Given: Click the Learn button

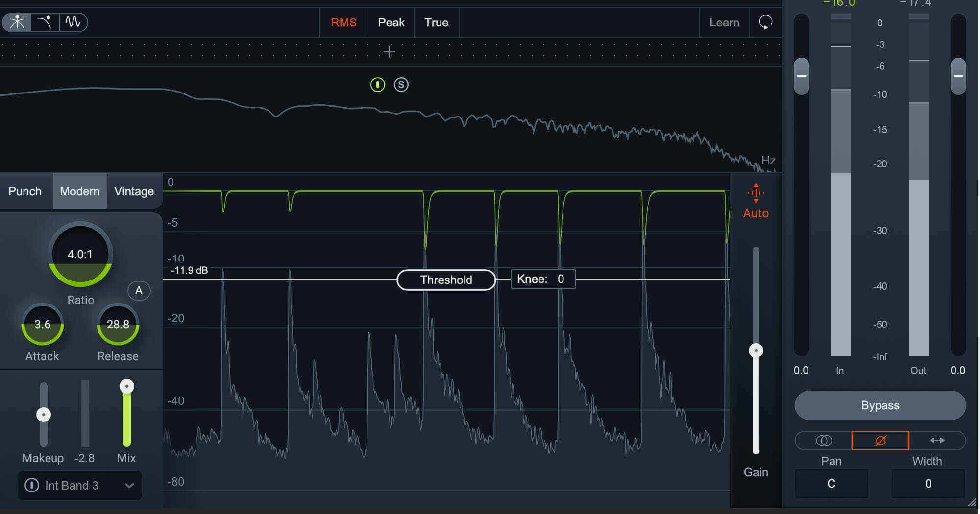Looking at the screenshot, I should click(x=724, y=23).
